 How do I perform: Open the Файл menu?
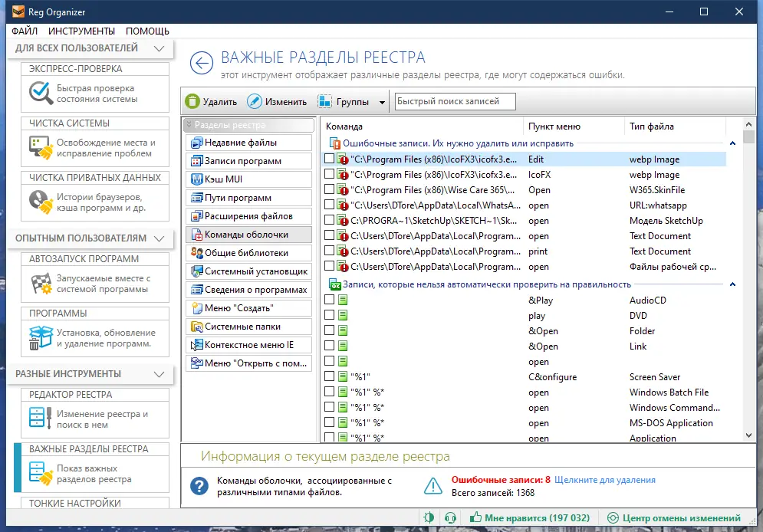click(25, 31)
